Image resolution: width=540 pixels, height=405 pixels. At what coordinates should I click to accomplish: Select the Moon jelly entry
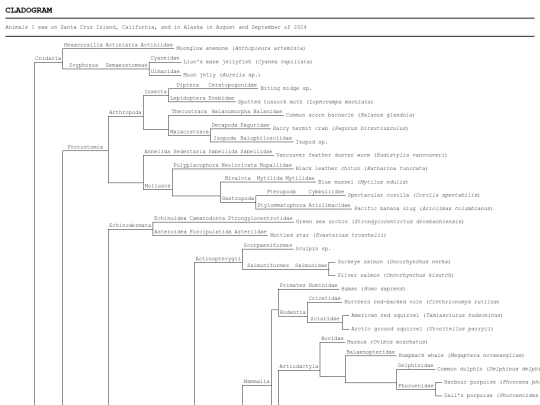222,75
